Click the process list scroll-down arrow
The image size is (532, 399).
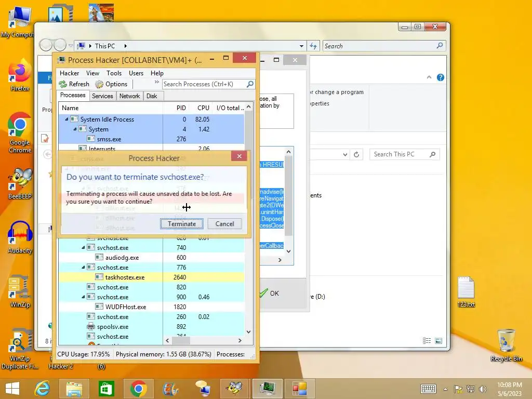249,331
